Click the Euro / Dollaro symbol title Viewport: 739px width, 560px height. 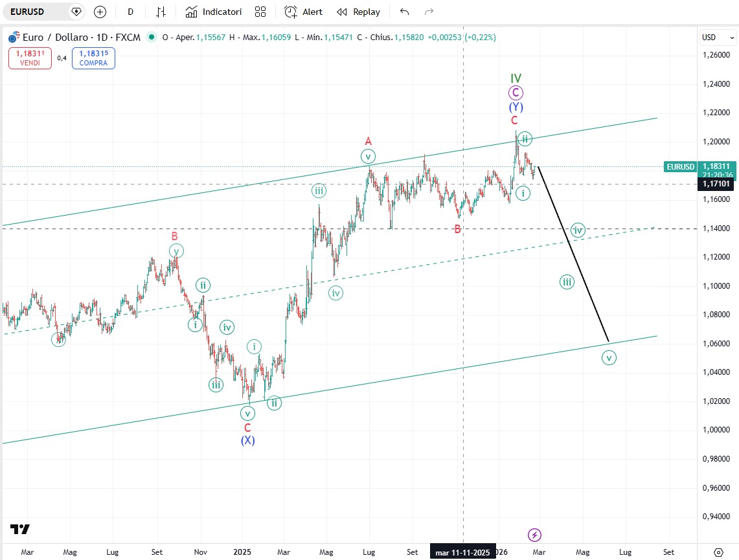(82, 37)
